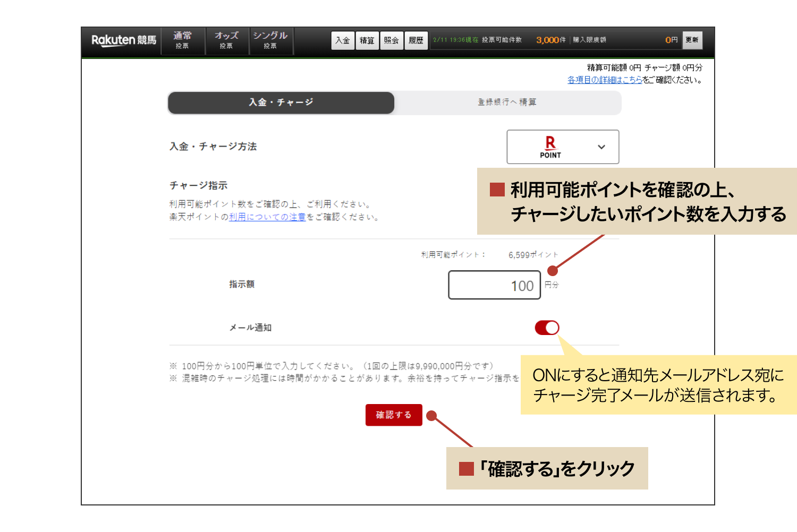Click the 照会 button in the header
The width and height of the screenshot is (797, 532).
click(392, 40)
